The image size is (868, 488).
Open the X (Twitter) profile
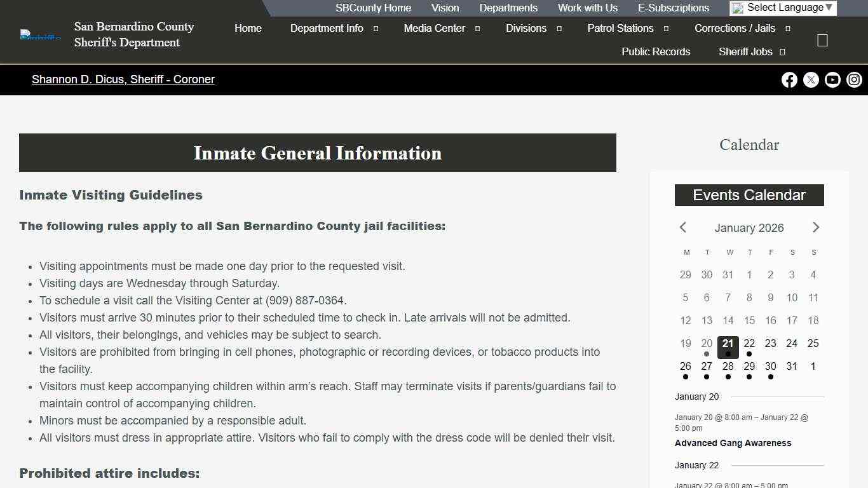pyautogui.click(x=811, y=79)
